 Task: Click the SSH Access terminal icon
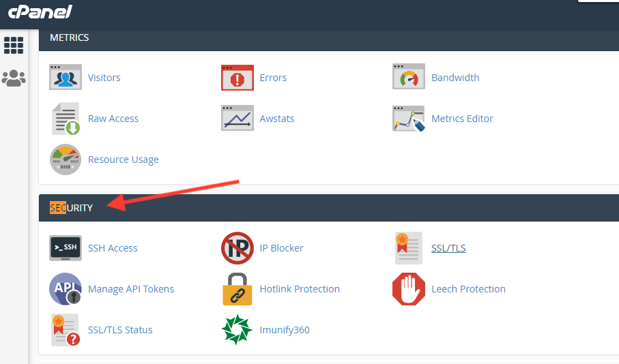[66, 248]
